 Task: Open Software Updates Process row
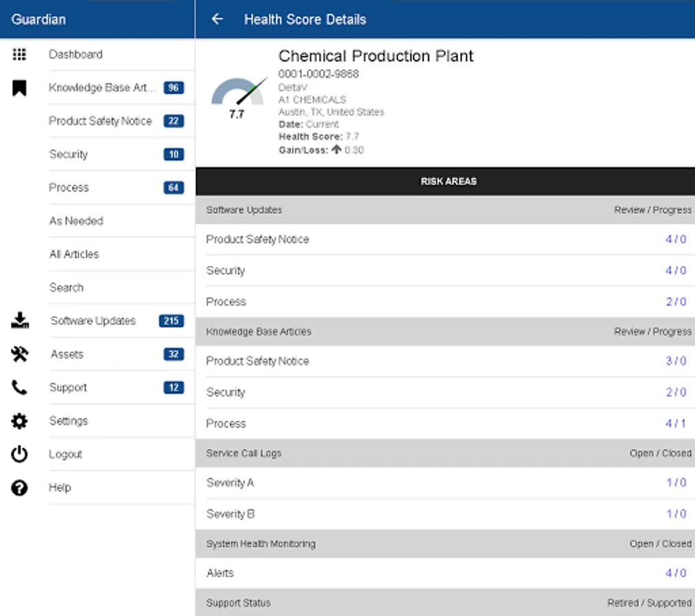point(445,302)
